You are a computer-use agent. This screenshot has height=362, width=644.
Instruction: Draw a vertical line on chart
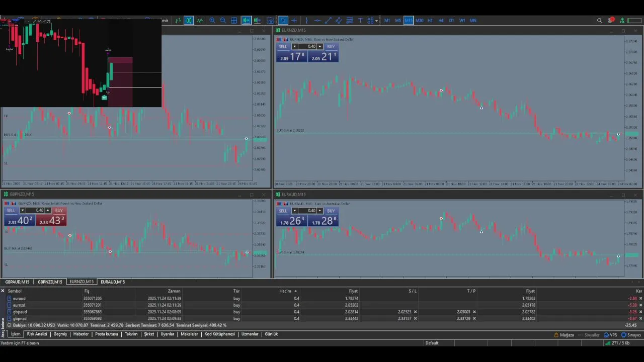(306, 21)
